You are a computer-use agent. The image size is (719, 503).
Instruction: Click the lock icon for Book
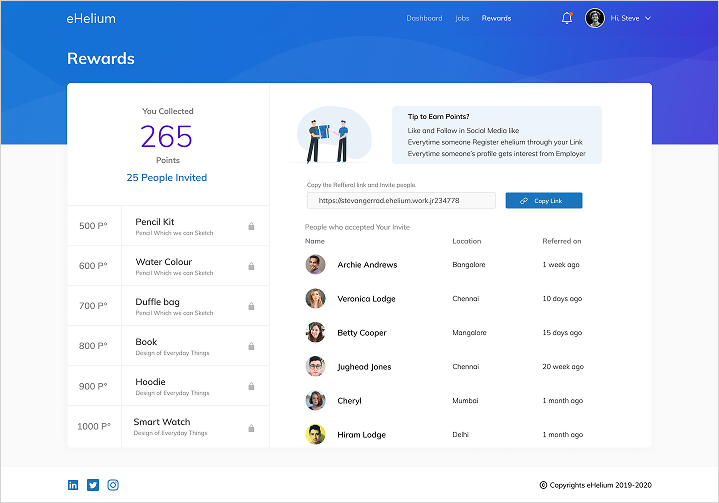[x=251, y=346]
